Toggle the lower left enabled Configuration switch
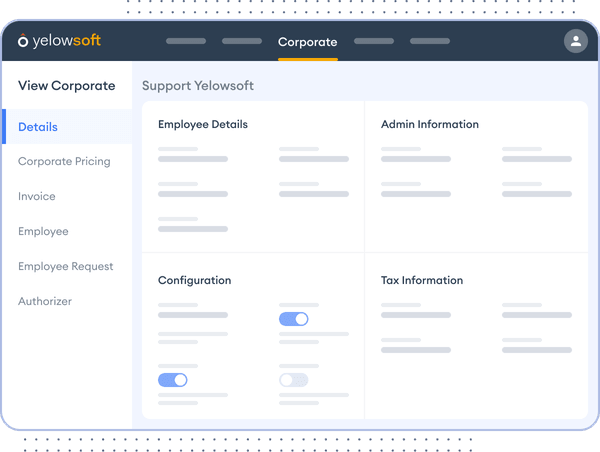 click(172, 380)
